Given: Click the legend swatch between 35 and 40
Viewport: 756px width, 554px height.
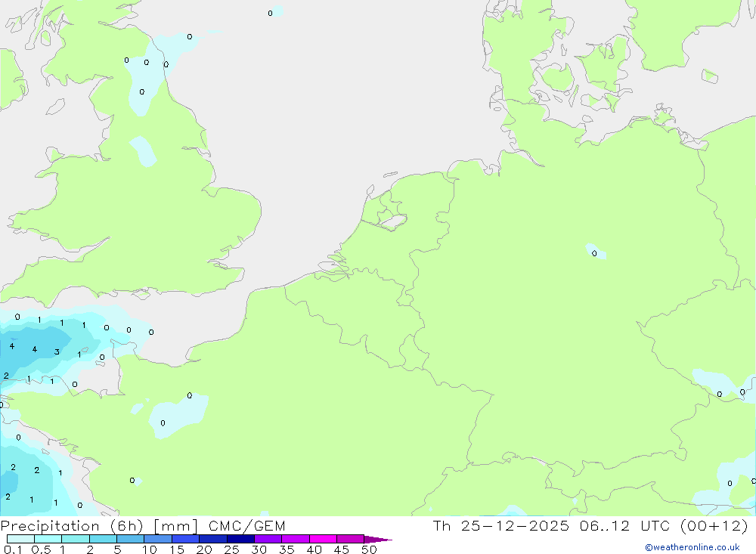Looking at the screenshot, I should click(296, 539).
